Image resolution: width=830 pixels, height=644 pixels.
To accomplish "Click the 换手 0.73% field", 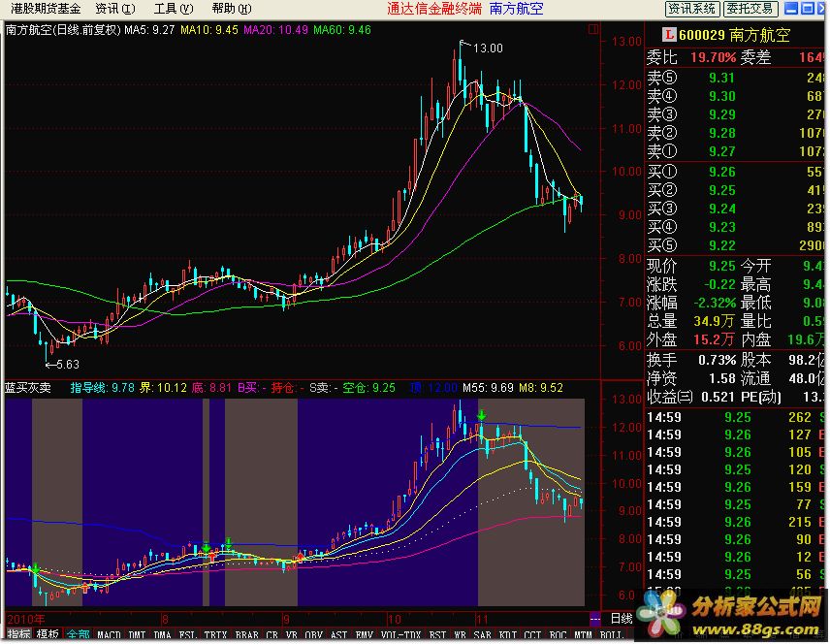I will [691, 360].
